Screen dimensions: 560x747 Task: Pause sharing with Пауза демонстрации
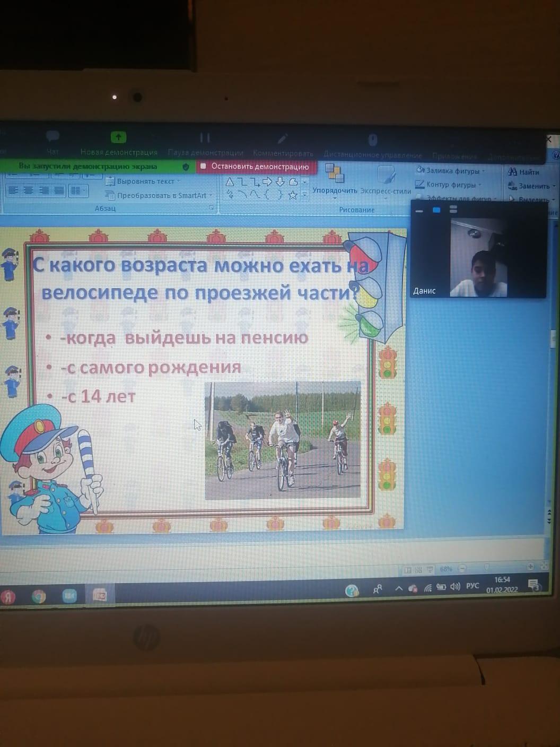tap(205, 144)
